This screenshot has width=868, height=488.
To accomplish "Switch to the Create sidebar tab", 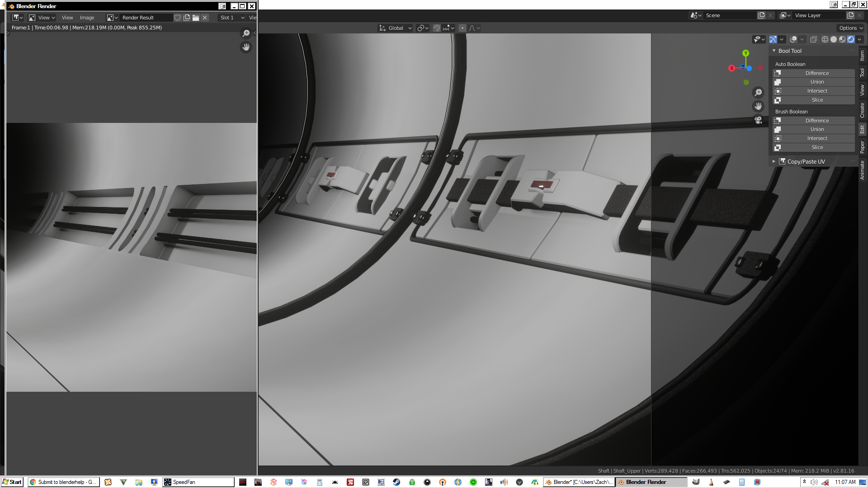I will [x=862, y=110].
